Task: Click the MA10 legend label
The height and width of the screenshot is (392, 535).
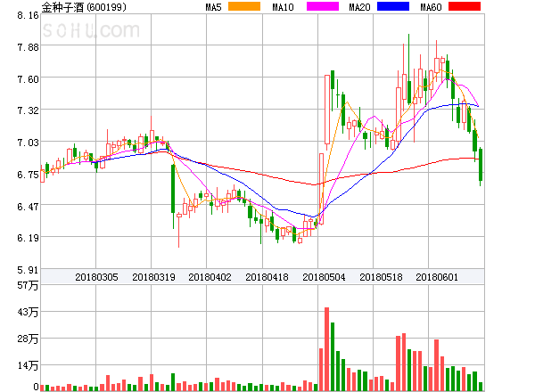Action: (x=283, y=7)
